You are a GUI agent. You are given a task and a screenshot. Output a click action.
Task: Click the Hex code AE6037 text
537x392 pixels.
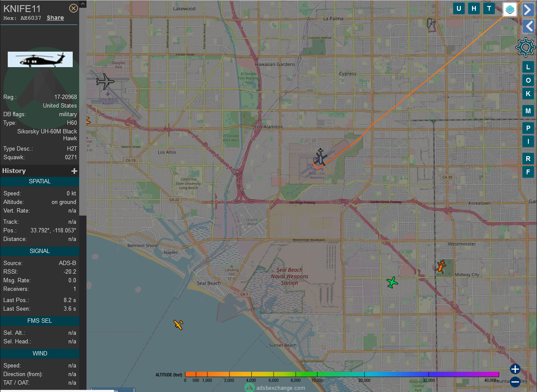click(31, 18)
